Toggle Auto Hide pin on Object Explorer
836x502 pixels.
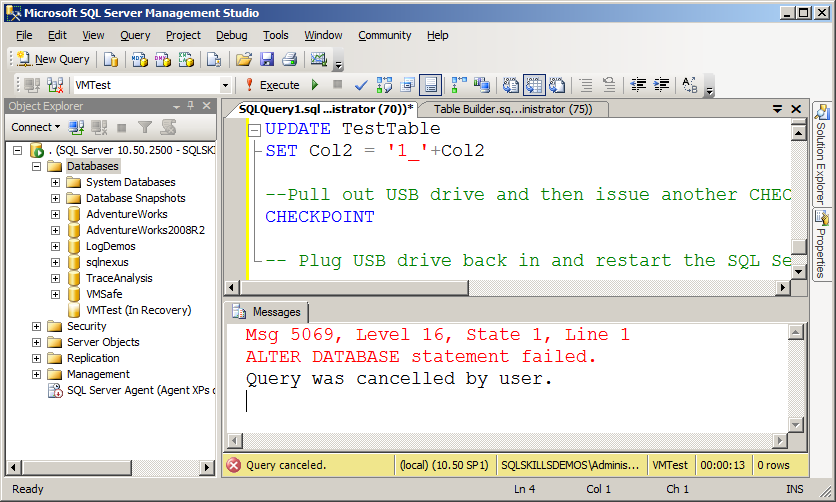191,106
